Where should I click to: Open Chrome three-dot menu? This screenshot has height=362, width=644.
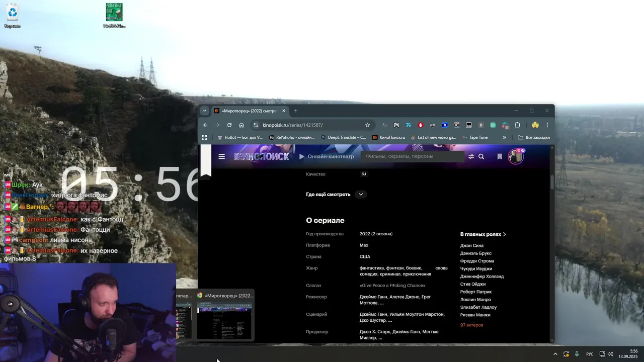click(x=547, y=125)
